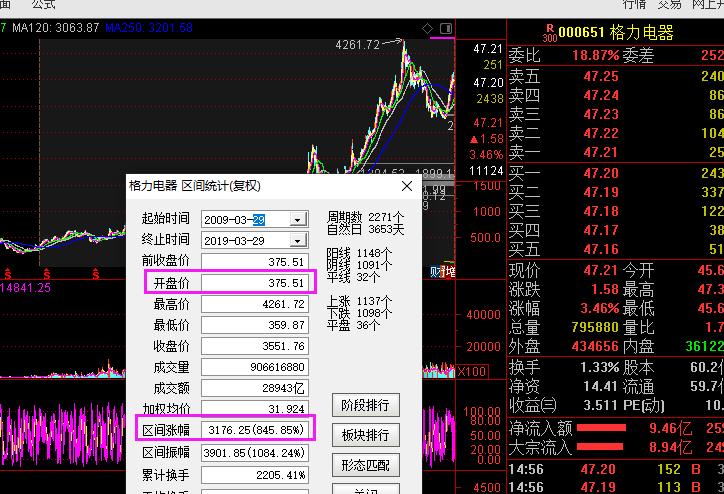Select the 成交额 value 28943亿

pos(255,388)
